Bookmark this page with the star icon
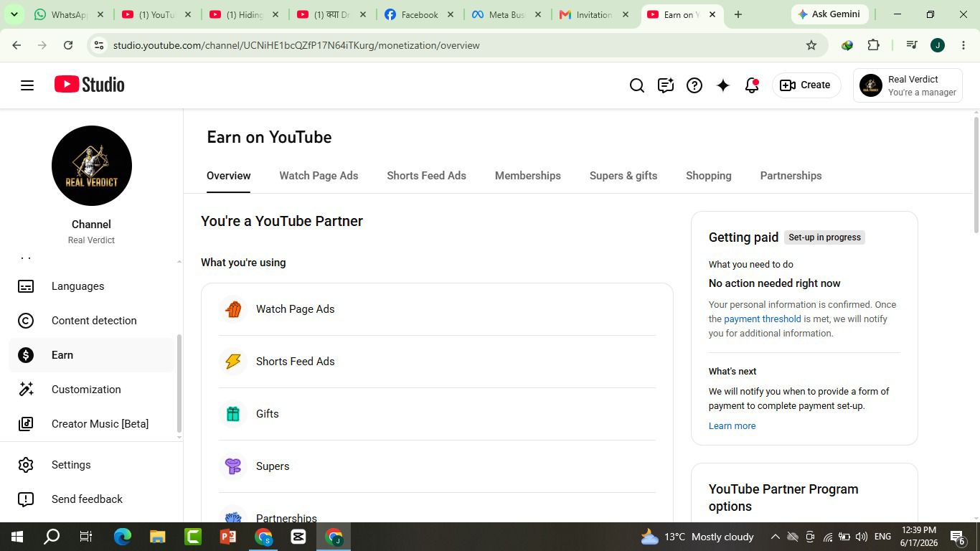Image resolution: width=980 pixels, height=551 pixels. 811,45
